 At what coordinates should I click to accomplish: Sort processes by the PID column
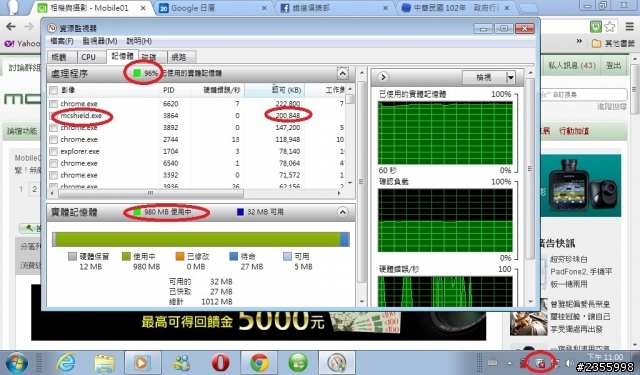(x=175, y=90)
